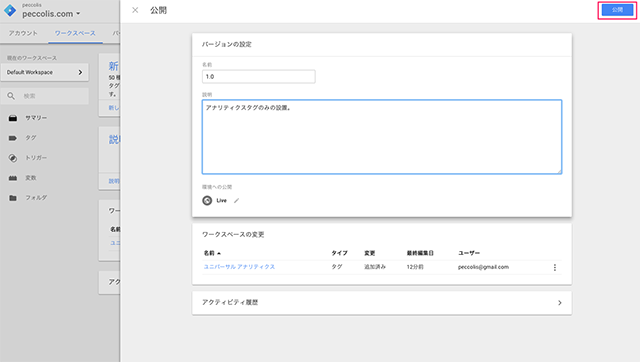Open the ユニバーサル アナリティクス link
Image resolution: width=640 pixels, height=362 pixels.
click(240, 267)
